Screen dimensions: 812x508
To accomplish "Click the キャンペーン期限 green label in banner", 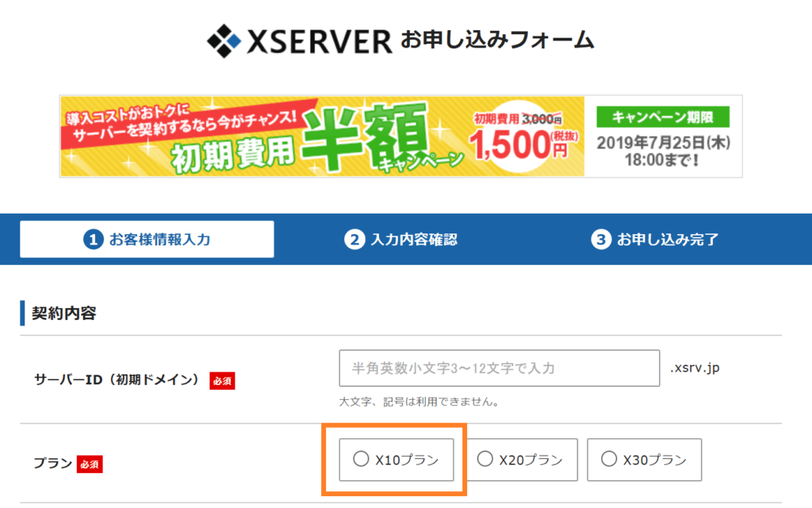I will tap(663, 117).
